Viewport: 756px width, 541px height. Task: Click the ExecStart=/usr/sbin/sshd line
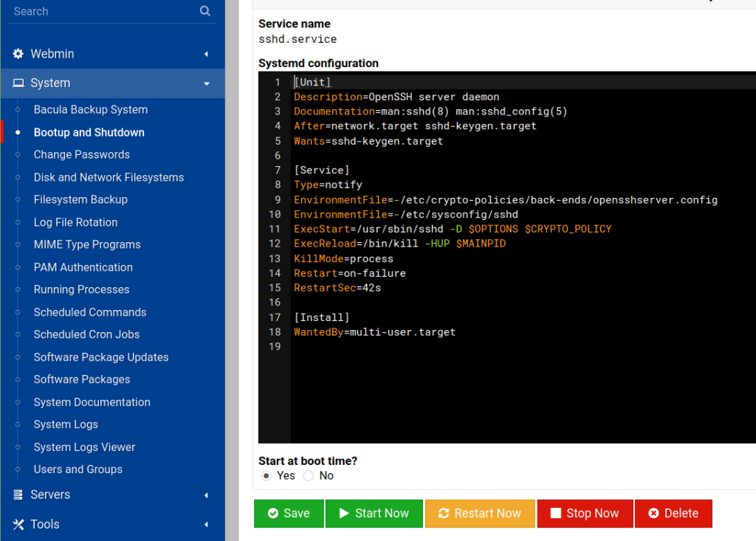pyautogui.click(x=453, y=229)
